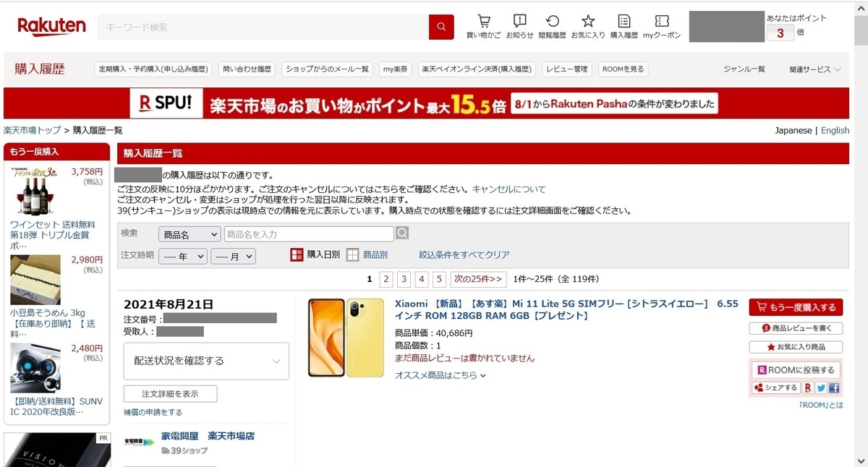Click the シェアする button
868x467 pixels.
776,388
